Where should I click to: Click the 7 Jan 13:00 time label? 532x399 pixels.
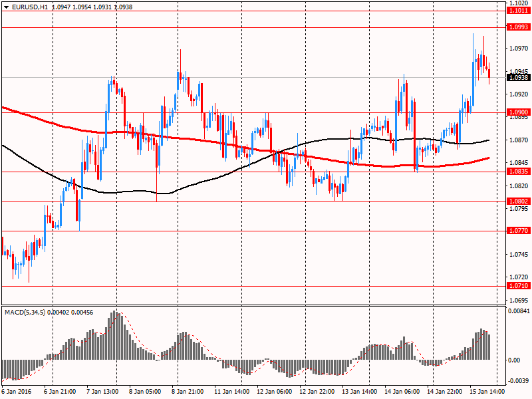click(x=104, y=392)
